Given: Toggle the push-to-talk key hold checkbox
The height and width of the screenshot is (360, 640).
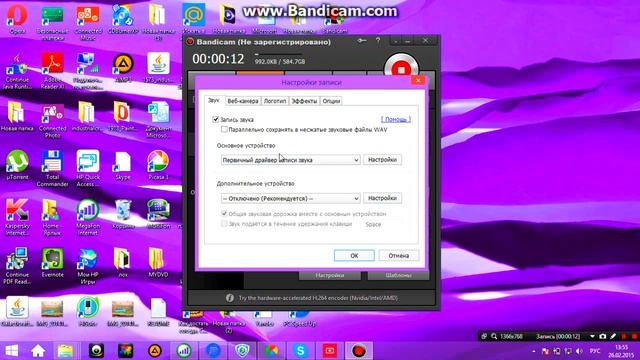Looking at the screenshot, I should 224,224.
